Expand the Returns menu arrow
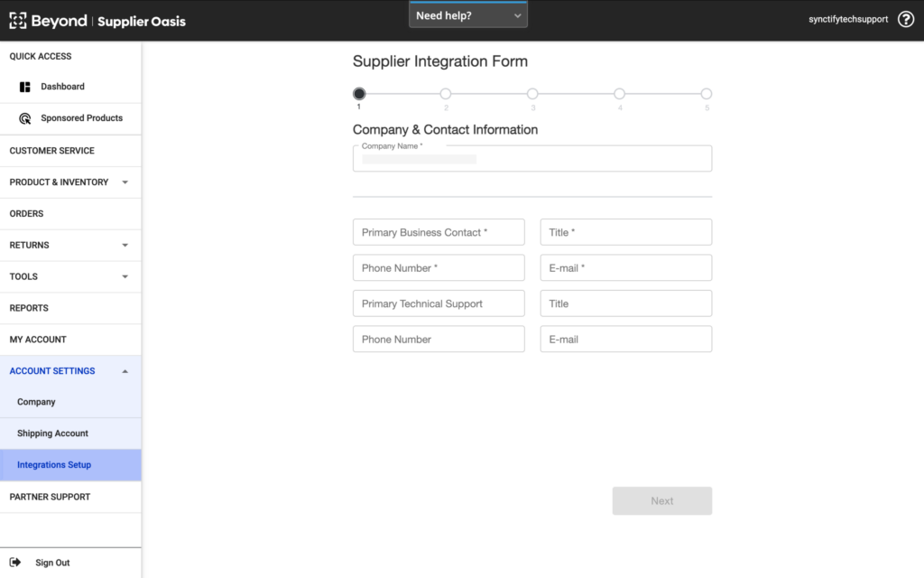The width and height of the screenshot is (924, 578). (x=125, y=246)
